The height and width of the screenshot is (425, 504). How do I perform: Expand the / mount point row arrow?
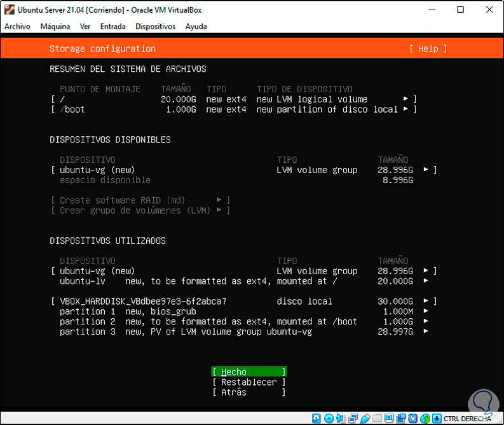[x=405, y=99]
